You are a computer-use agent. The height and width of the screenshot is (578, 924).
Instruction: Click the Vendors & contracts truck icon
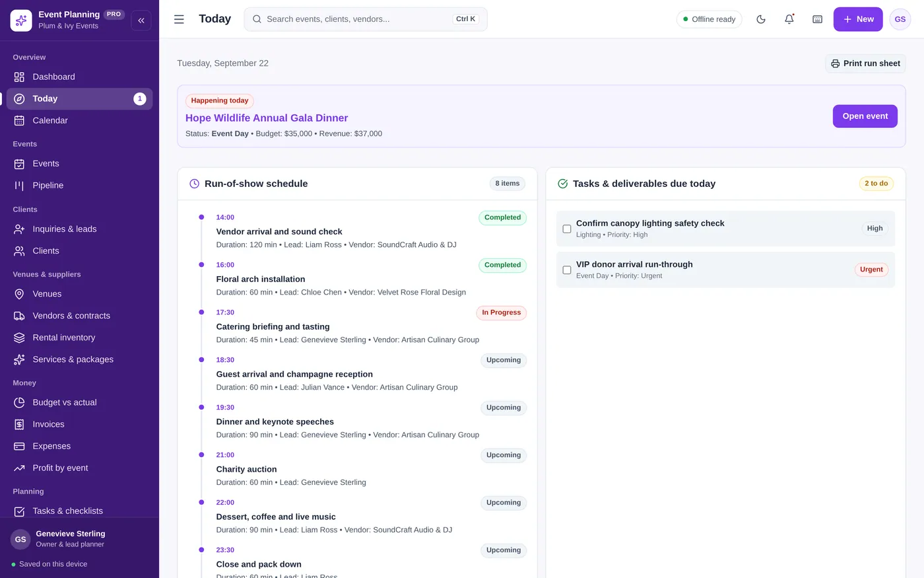point(19,316)
